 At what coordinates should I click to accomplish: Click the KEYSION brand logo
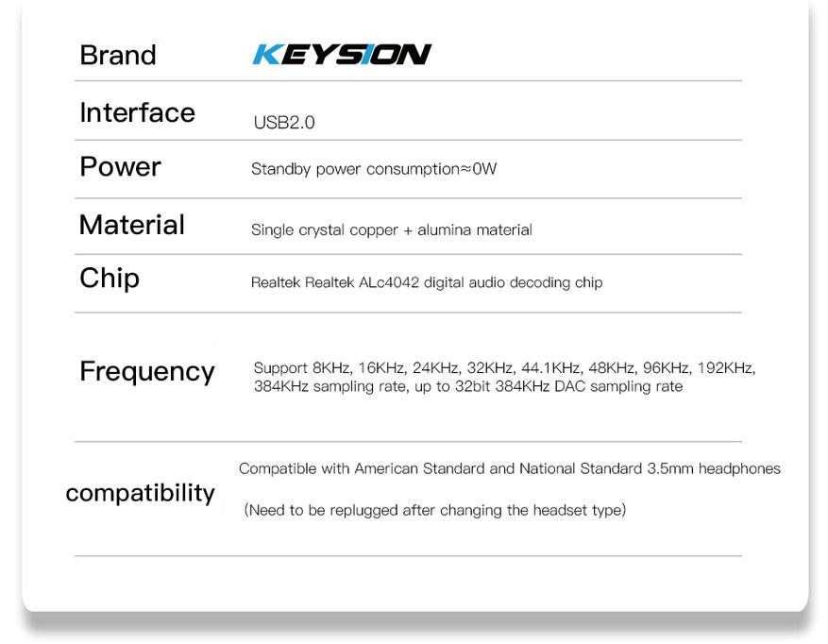[x=342, y=55]
